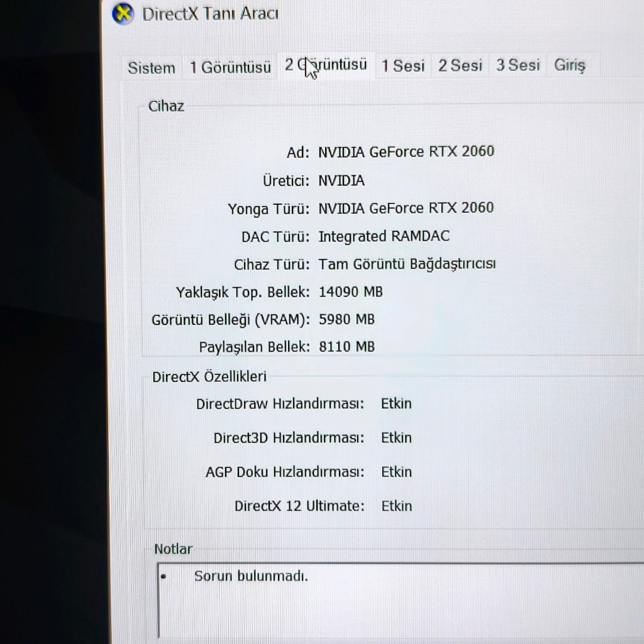Screen dimensions: 644x644
Task: Open the 1 Görüntüsü tab
Action: (230, 67)
